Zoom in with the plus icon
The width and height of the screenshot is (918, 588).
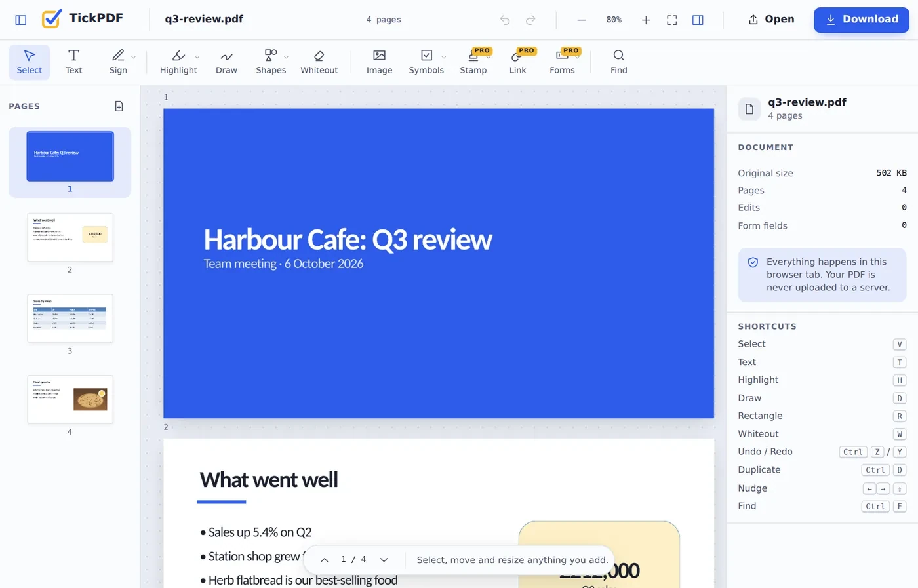tap(646, 20)
